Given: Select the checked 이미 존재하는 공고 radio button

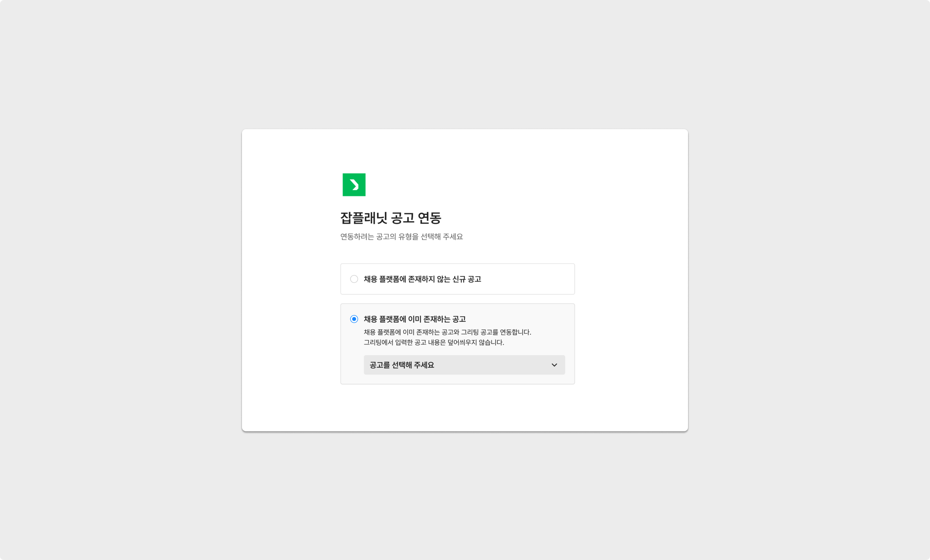Looking at the screenshot, I should (354, 319).
